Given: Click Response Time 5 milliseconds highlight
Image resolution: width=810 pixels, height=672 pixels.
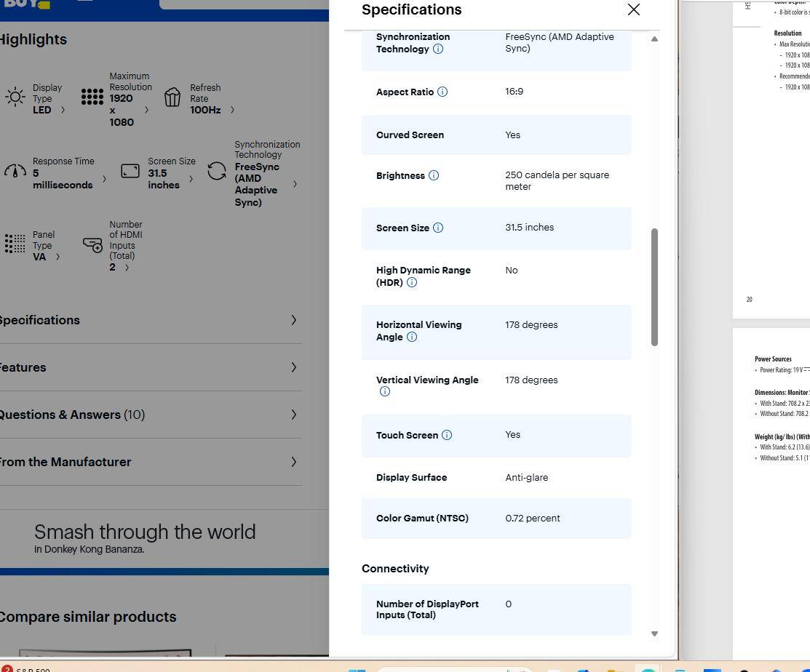Looking at the screenshot, I should pos(62,173).
